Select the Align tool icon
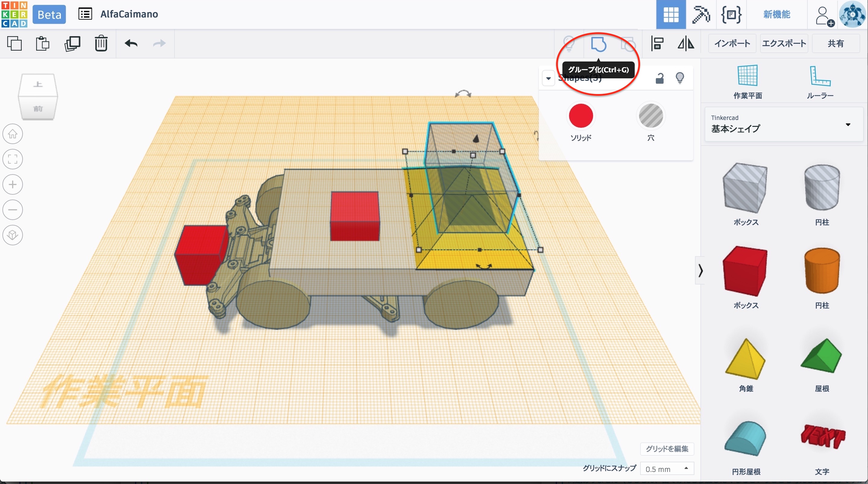The width and height of the screenshot is (868, 484). point(657,43)
